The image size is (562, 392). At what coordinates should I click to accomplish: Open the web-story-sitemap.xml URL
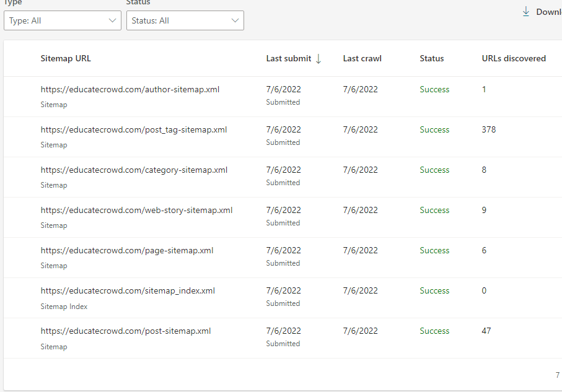(x=136, y=210)
